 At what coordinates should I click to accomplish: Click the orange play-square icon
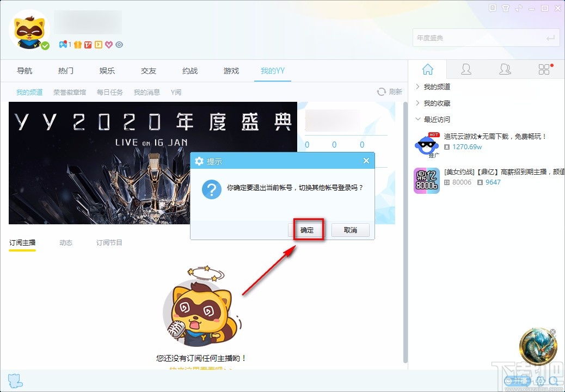pos(99,45)
